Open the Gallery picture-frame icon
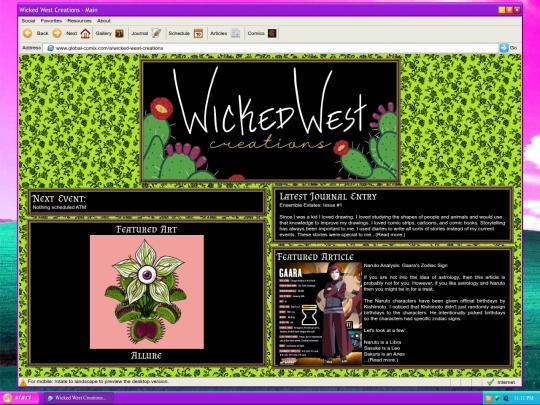This screenshot has height=405, width=540. (120, 33)
